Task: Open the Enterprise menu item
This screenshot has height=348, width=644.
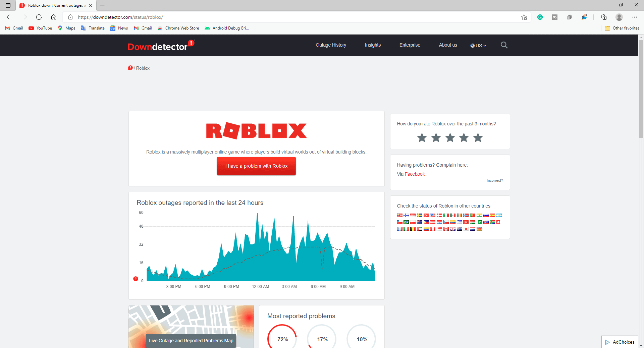Action: coord(410,45)
